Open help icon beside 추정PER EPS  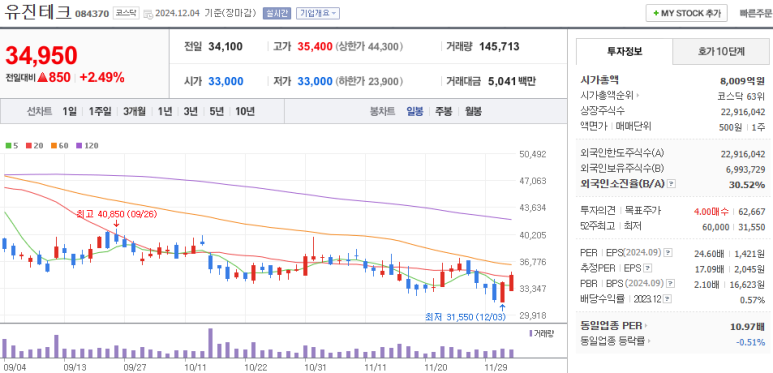[648, 268]
